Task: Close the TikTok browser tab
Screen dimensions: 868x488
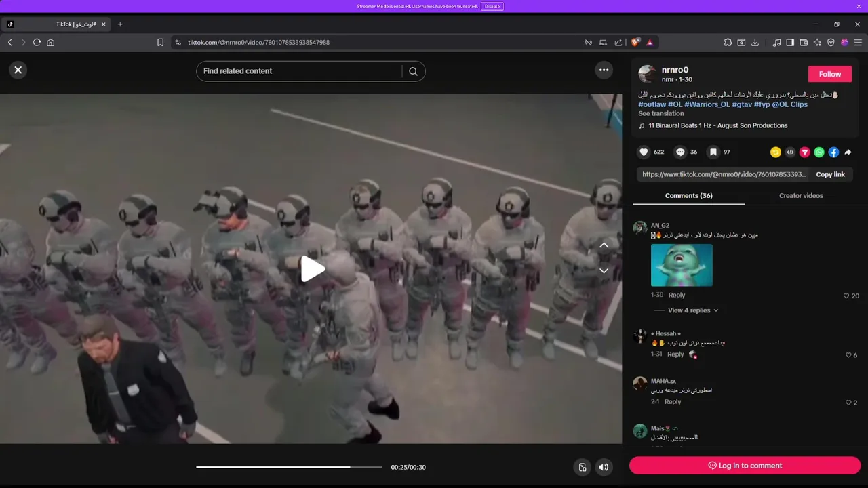Action: pos(104,24)
